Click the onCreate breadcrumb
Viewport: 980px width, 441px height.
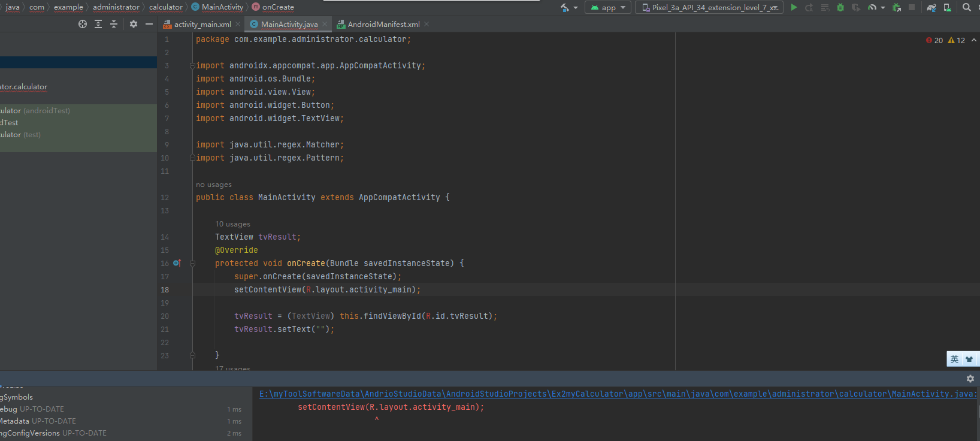click(273, 7)
